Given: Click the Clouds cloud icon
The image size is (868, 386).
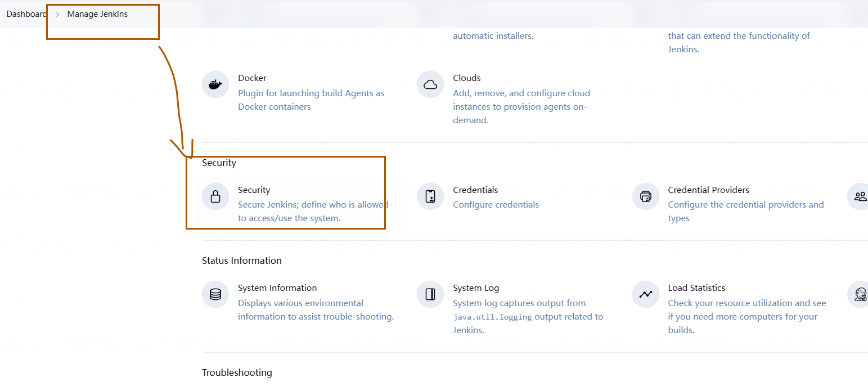Looking at the screenshot, I should click(x=430, y=84).
